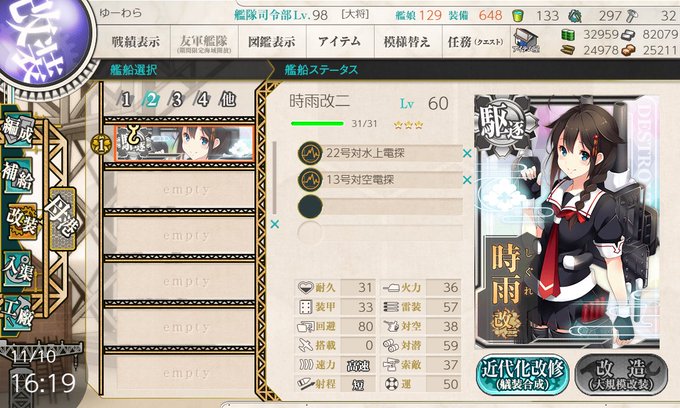Select Shigure's ship banner in slot 1
Screen dimensions: 680x408
[185, 144]
